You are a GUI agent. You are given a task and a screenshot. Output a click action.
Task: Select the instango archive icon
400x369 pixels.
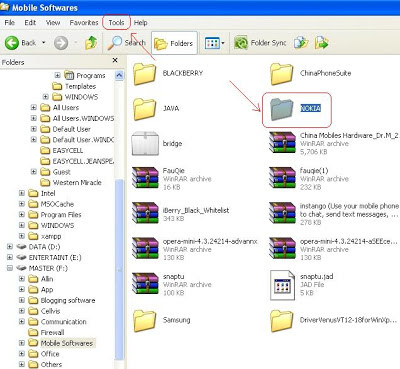pos(282,213)
